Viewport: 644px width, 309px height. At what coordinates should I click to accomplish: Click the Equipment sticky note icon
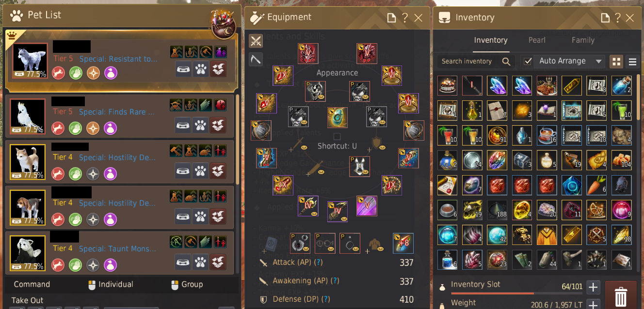(x=392, y=18)
